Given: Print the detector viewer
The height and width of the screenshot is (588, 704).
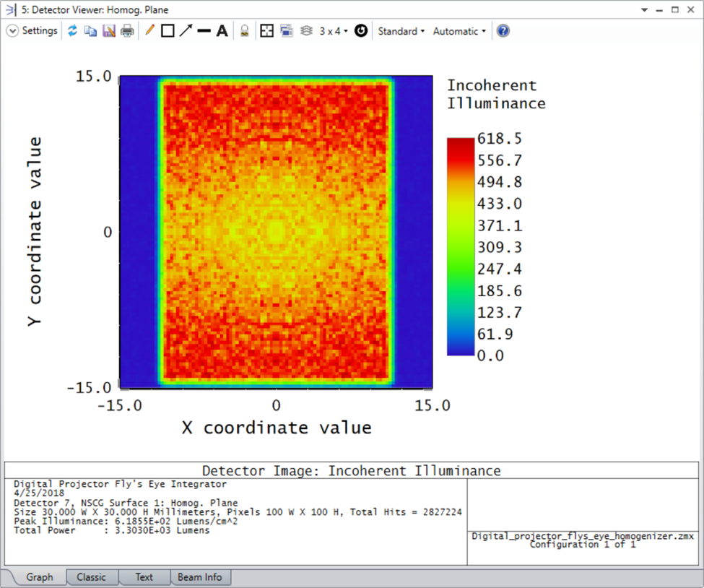Looking at the screenshot, I should (x=128, y=30).
